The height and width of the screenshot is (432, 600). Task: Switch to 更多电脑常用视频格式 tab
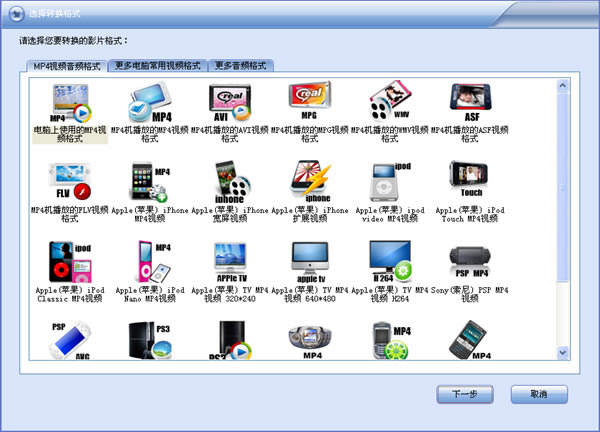click(x=155, y=65)
